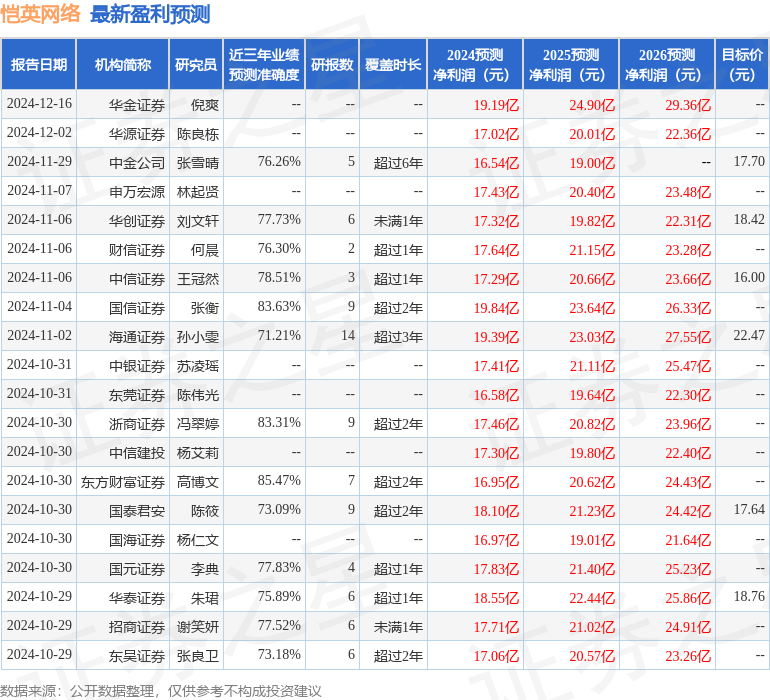Open the 华金证券 institution entry
This screenshot has height=700, width=770.
pos(137,104)
